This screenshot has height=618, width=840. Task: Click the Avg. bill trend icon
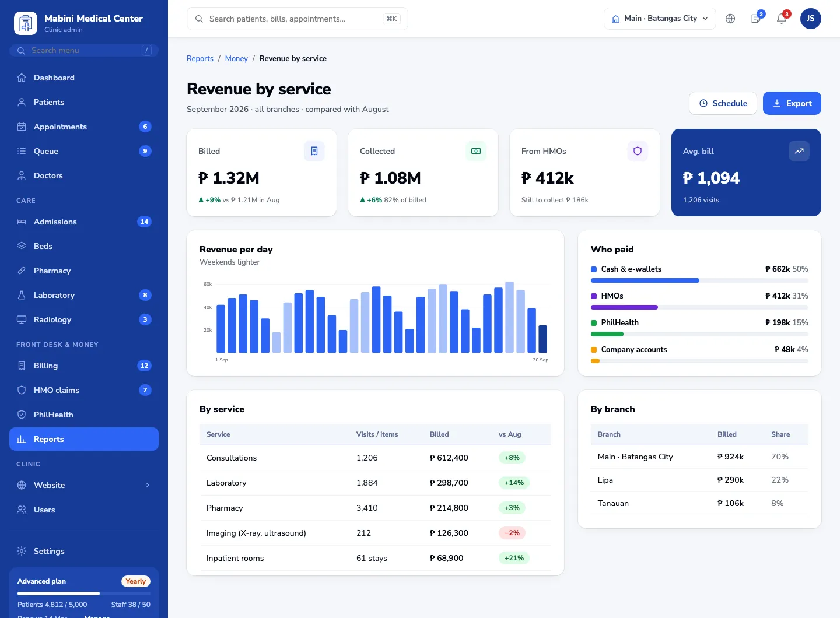pos(799,151)
